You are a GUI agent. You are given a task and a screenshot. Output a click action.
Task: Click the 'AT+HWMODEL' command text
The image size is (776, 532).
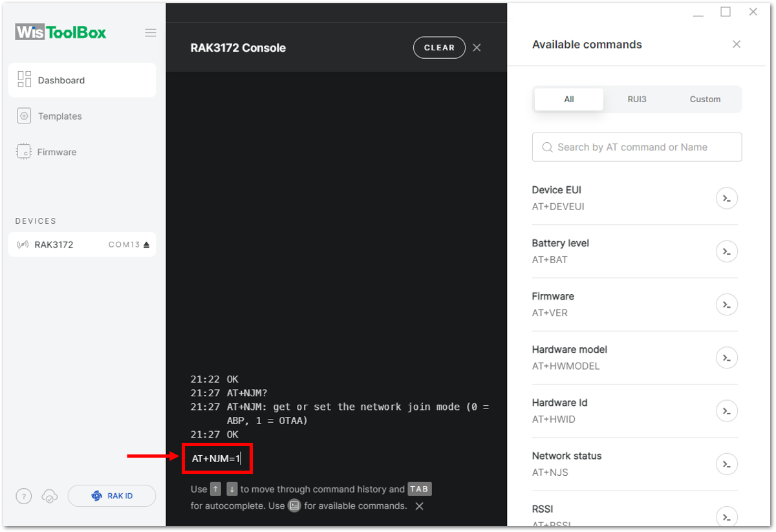(566, 366)
